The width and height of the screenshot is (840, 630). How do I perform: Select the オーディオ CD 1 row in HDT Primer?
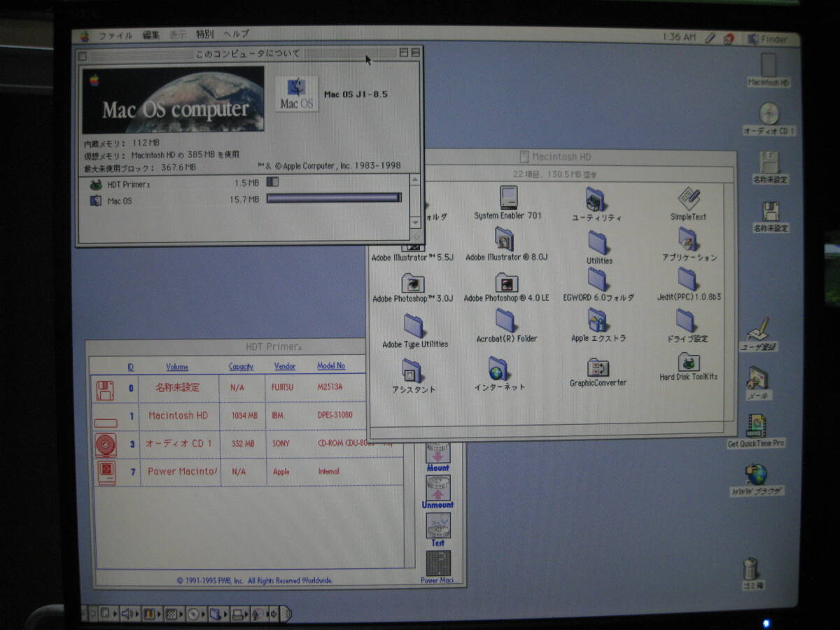pos(247,444)
